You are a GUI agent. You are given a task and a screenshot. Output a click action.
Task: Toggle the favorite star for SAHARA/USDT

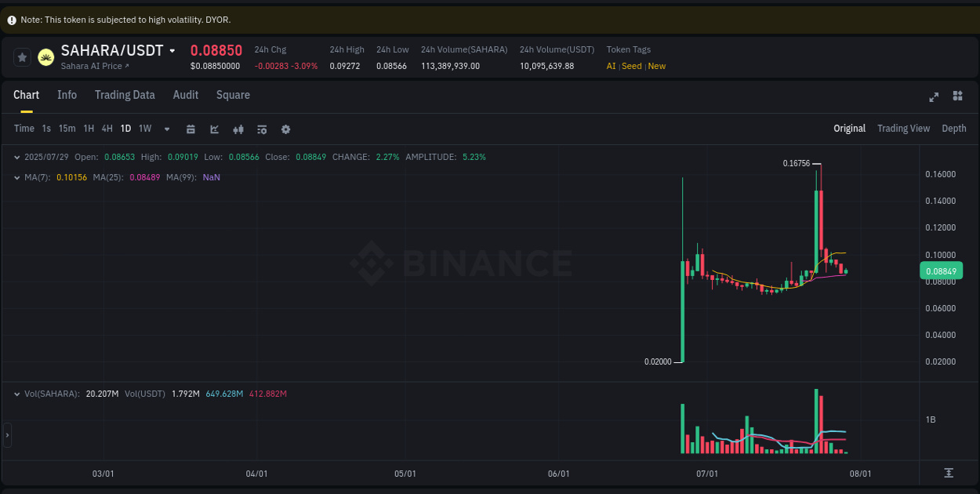point(22,56)
